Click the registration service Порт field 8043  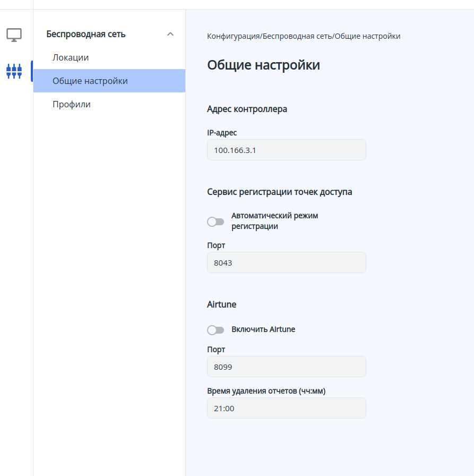click(x=286, y=262)
